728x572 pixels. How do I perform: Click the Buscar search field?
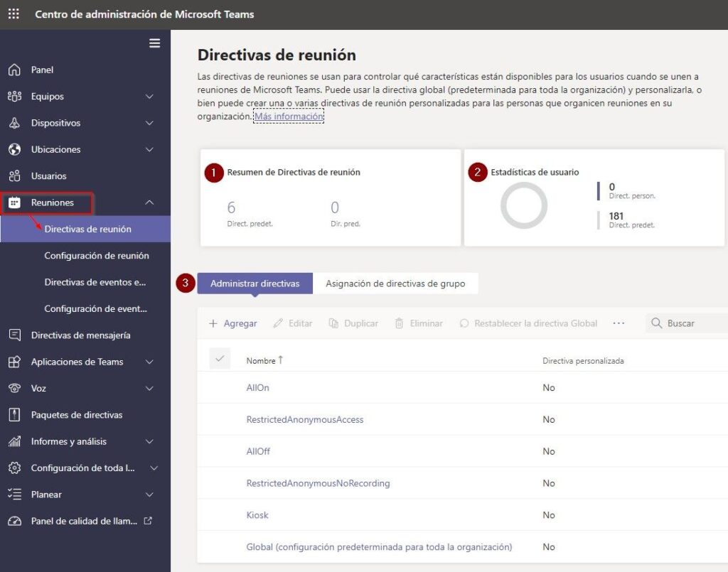(x=693, y=323)
